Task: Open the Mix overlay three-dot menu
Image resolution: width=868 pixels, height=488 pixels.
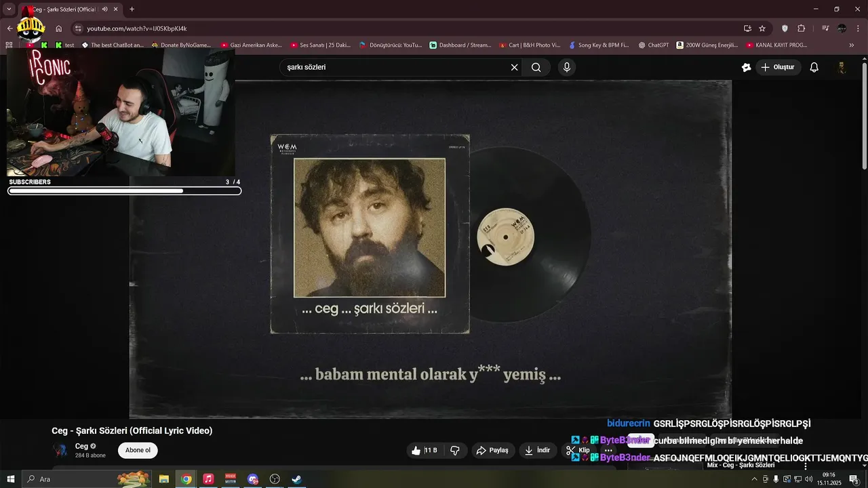Action: [x=806, y=466]
